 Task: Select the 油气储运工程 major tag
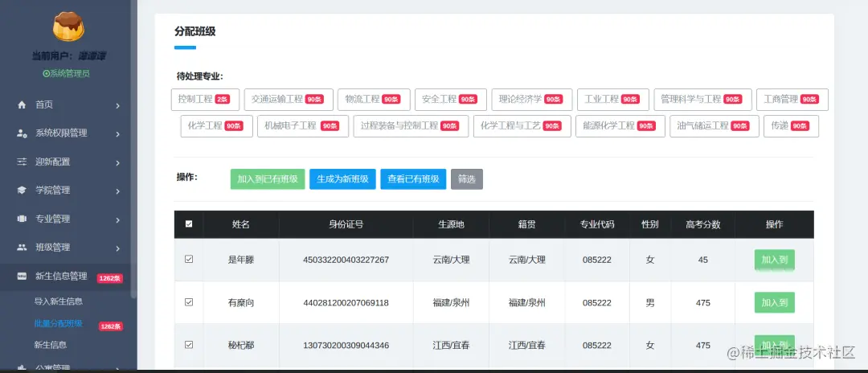714,126
